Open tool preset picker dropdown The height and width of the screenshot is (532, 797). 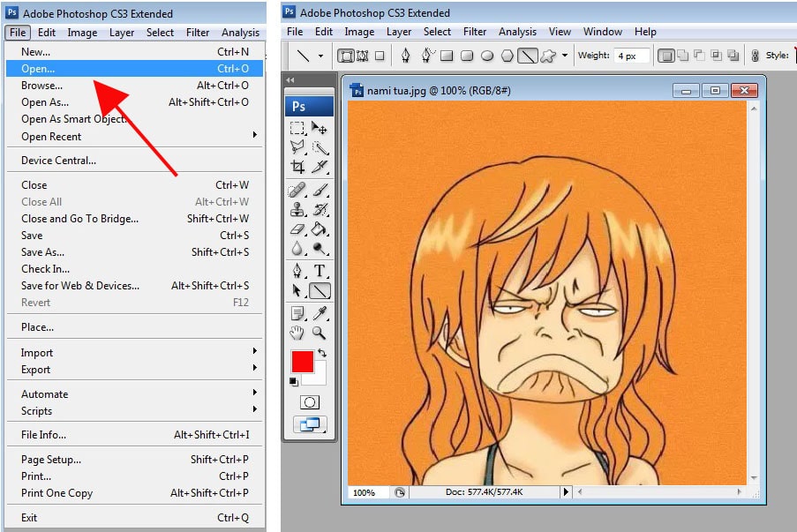tap(320, 56)
